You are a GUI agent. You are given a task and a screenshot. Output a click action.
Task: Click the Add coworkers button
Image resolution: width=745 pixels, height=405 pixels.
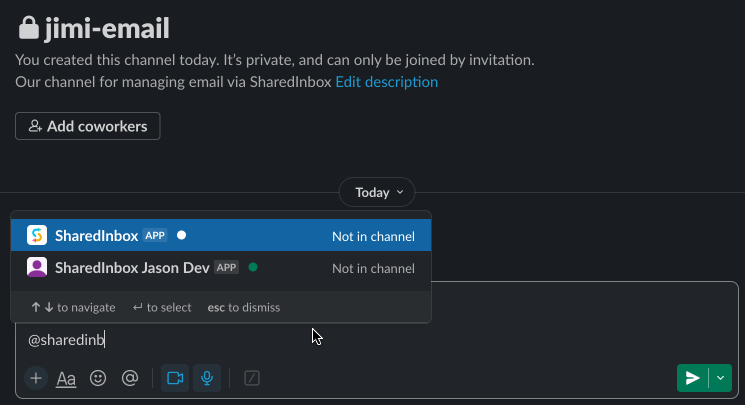[88, 126]
